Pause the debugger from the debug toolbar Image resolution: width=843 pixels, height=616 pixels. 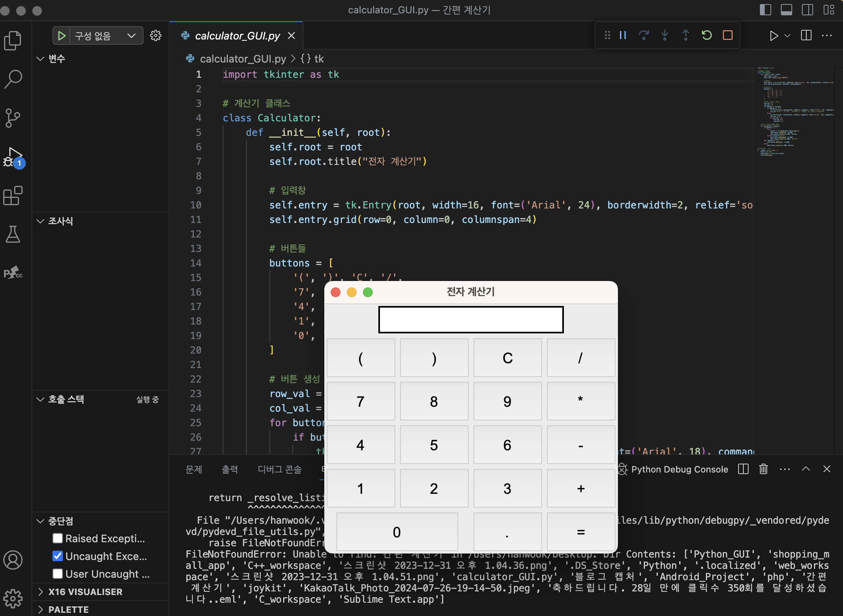(623, 35)
